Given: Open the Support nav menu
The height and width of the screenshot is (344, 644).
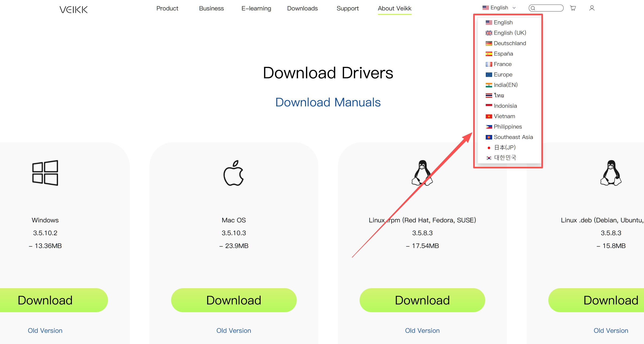Looking at the screenshot, I should (x=348, y=9).
